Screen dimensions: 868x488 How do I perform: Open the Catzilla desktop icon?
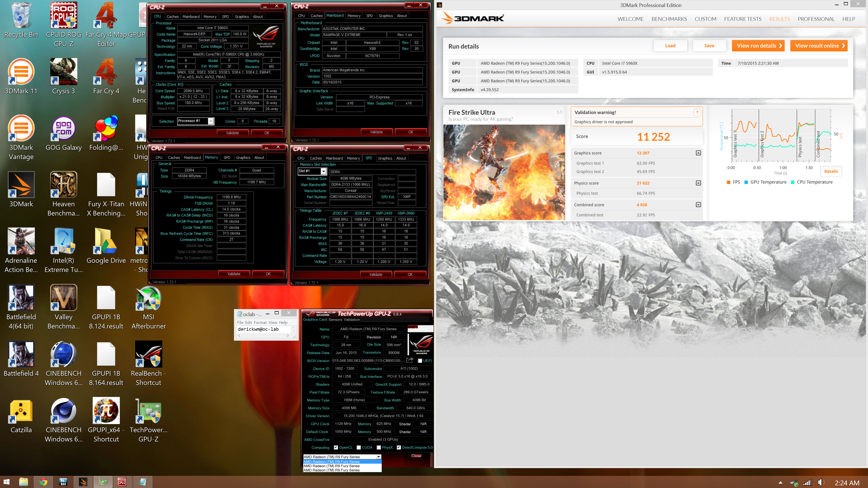pyautogui.click(x=21, y=415)
